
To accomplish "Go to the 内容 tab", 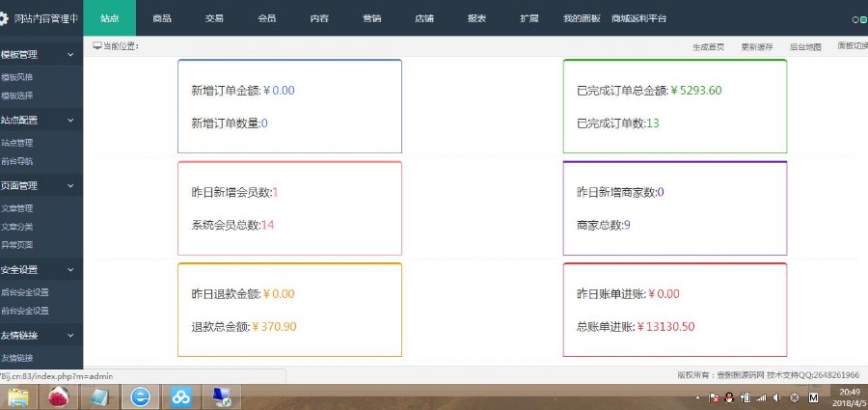I will point(319,18).
